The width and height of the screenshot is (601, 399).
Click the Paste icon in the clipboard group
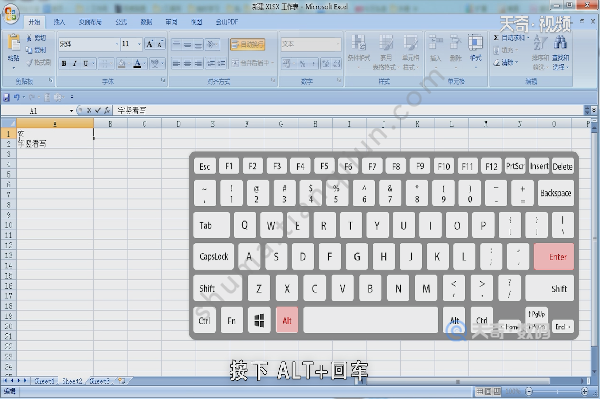pos(14,43)
